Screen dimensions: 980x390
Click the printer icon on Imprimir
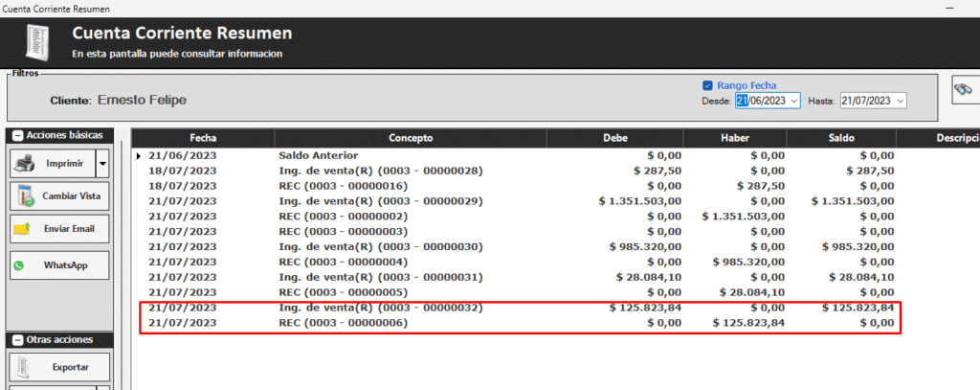(25, 164)
